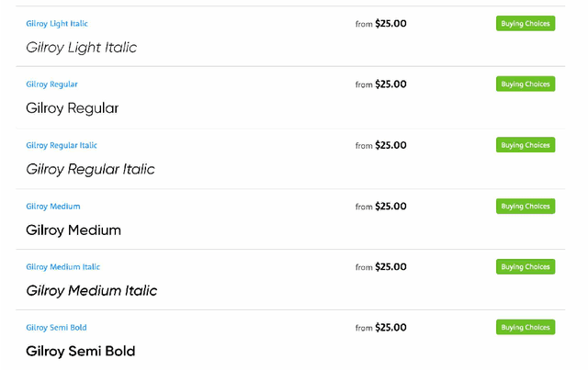Select the large Gilroy Medium sample text
Image resolution: width=588 pixels, height=370 pixels.
[73, 230]
